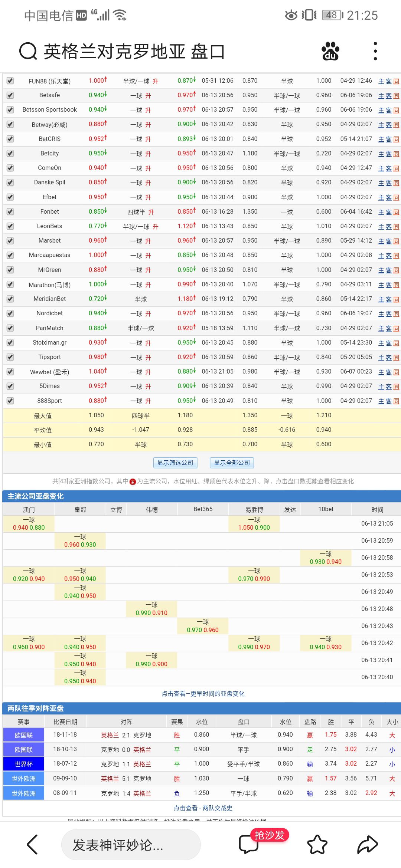The height and width of the screenshot is (868, 401).
Task: Click Bet365 odds 0.970 0.960 cell
Action: (203, 626)
